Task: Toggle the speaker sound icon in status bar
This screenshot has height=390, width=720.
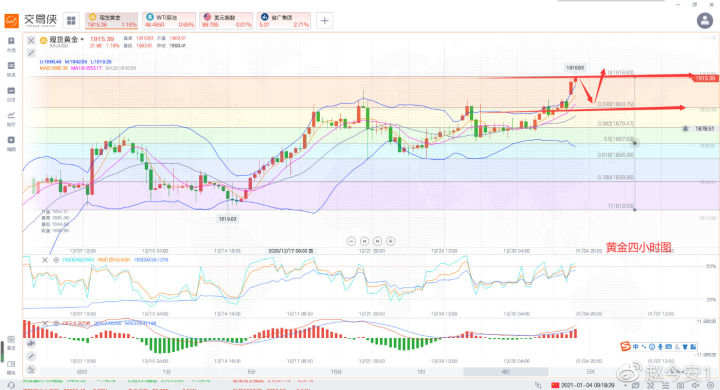Action: click(x=695, y=385)
